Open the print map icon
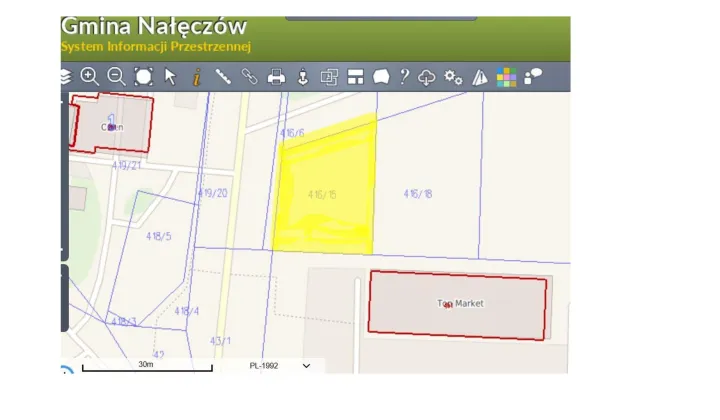This screenshot has width=720, height=420. click(276, 77)
